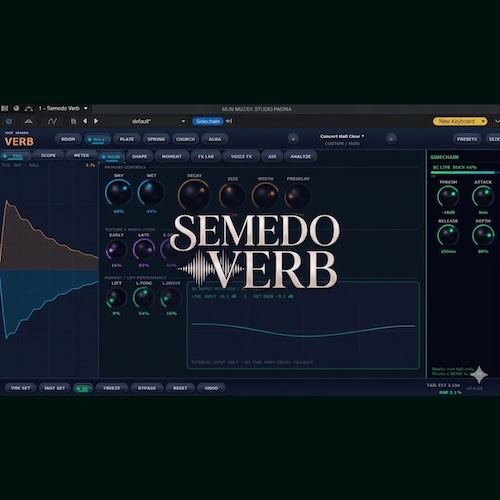Select the ROOM reverb type
The height and width of the screenshot is (500, 500).
[68, 139]
